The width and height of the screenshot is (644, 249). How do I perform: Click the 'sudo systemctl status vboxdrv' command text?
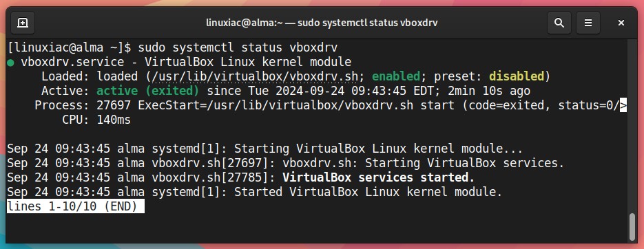pyautogui.click(x=238, y=47)
